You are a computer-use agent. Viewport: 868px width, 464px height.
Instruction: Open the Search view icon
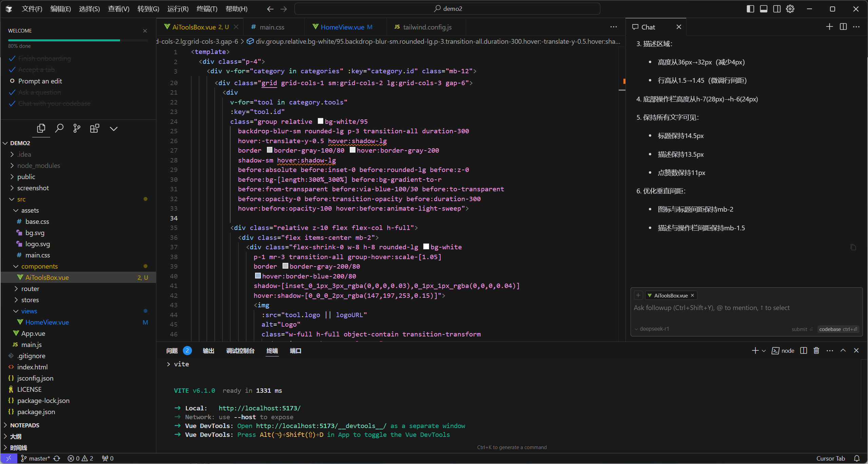click(x=59, y=128)
